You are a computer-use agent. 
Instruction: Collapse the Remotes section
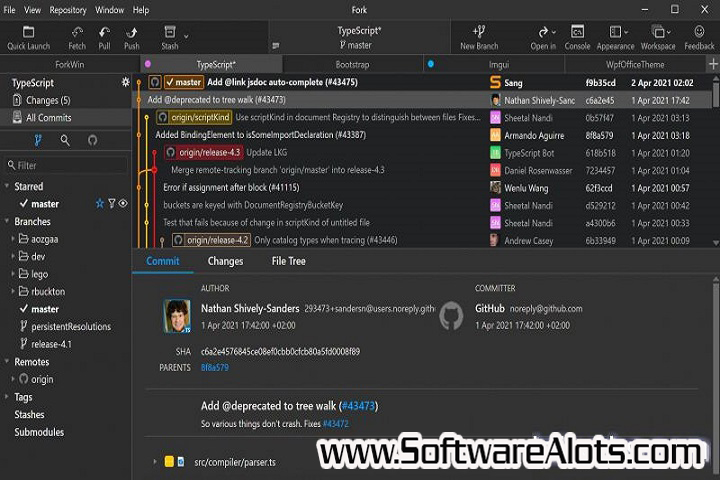(x=7, y=361)
